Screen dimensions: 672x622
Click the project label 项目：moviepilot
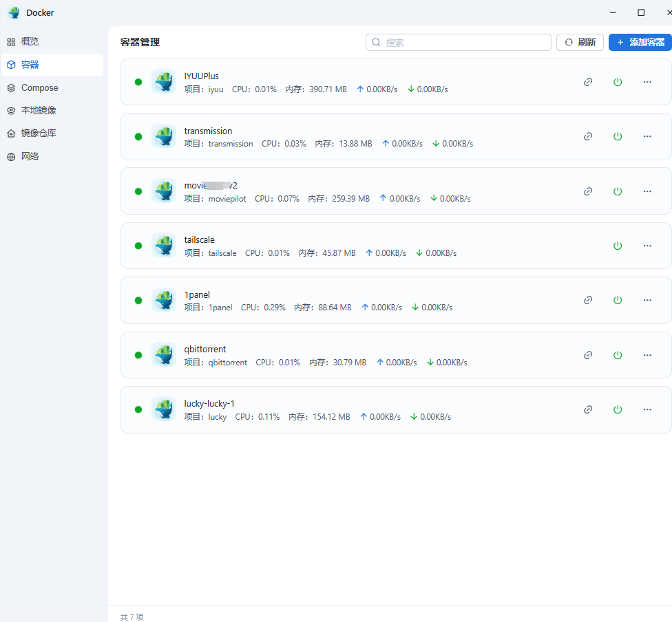(x=215, y=198)
